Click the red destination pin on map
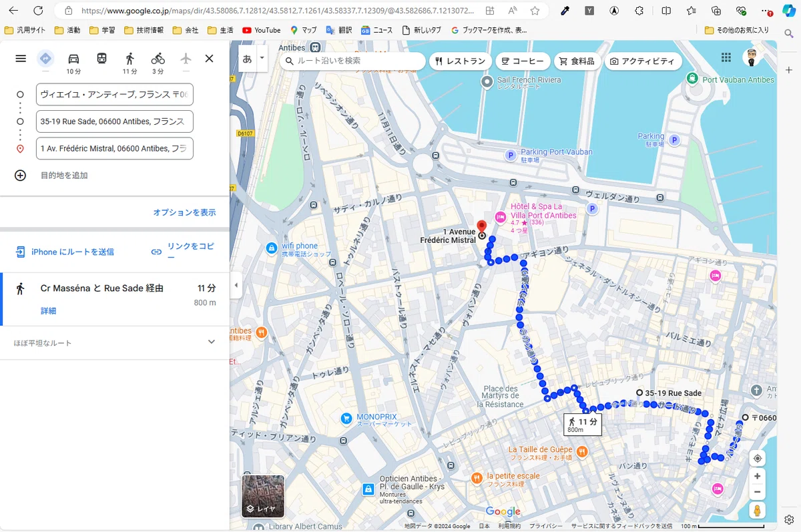 click(482, 227)
